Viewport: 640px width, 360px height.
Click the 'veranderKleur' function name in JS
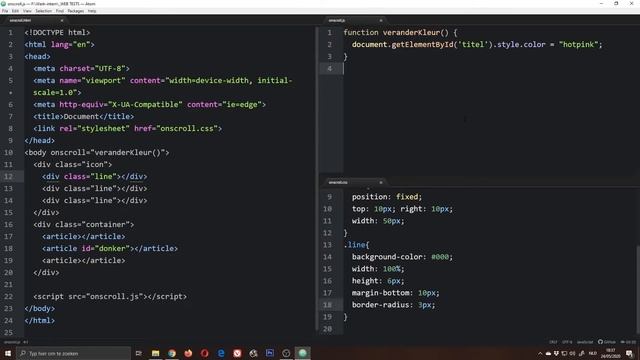(x=411, y=33)
